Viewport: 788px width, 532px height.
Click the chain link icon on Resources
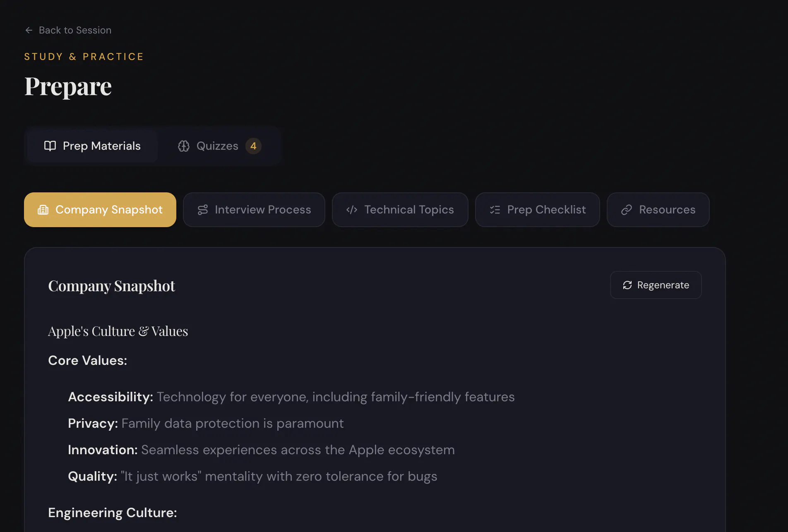click(627, 210)
